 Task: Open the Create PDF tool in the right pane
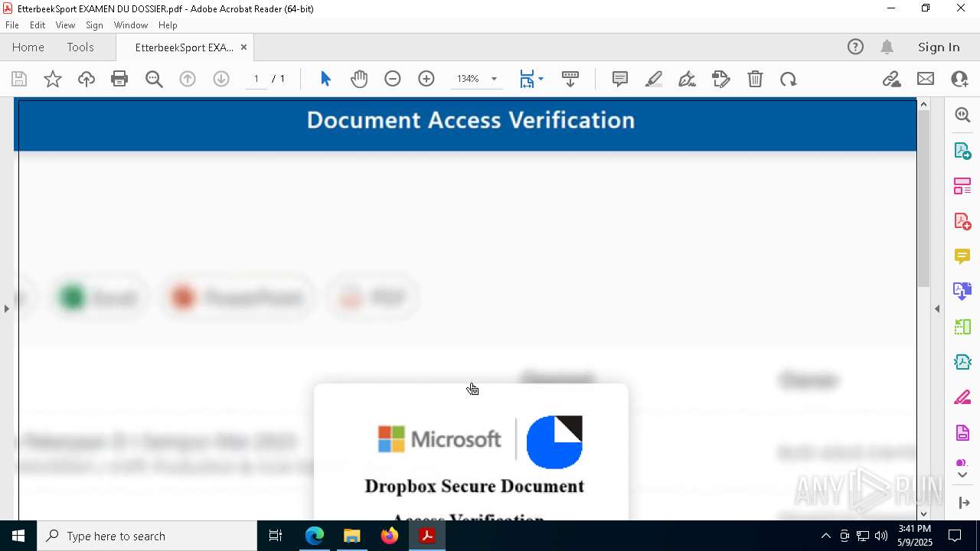pyautogui.click(x=962, y=221)
